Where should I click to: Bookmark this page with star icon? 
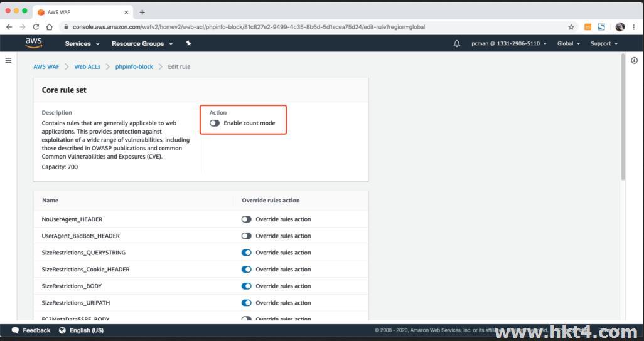(571, 27)
